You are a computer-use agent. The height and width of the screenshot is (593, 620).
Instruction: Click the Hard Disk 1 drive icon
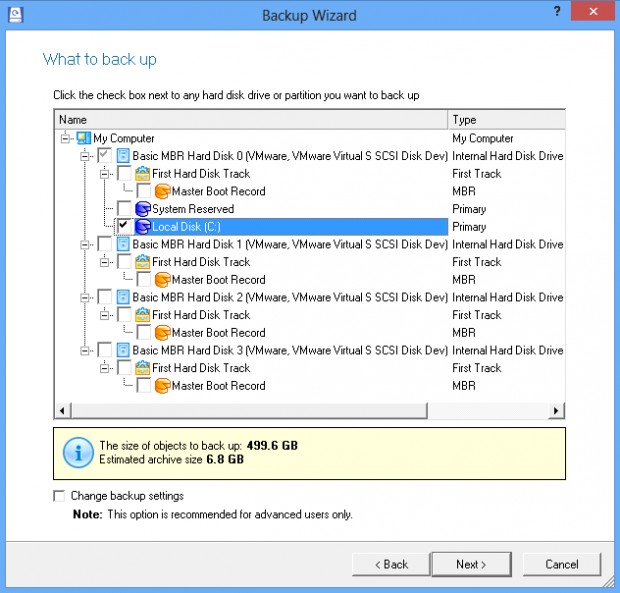[x=123, y=244]
